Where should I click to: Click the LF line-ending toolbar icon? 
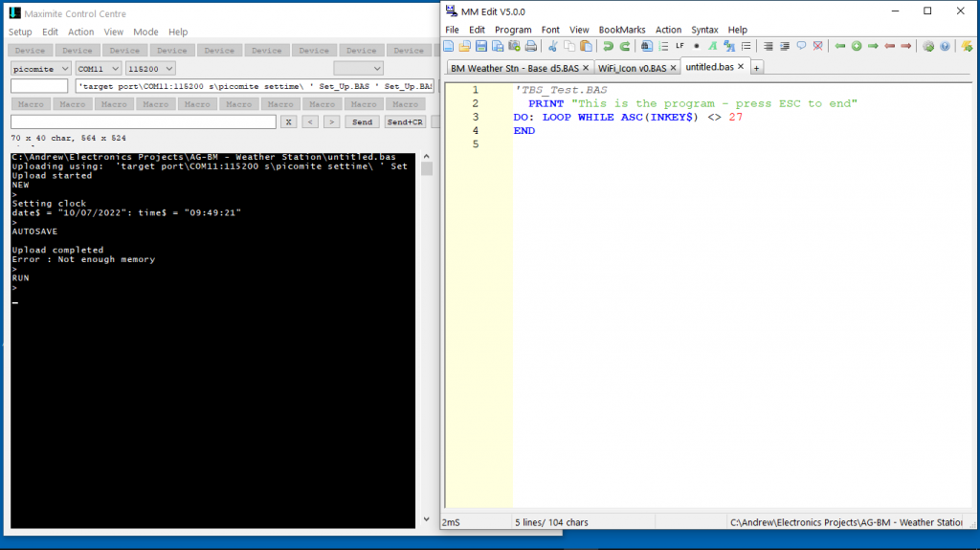[679, 46]
